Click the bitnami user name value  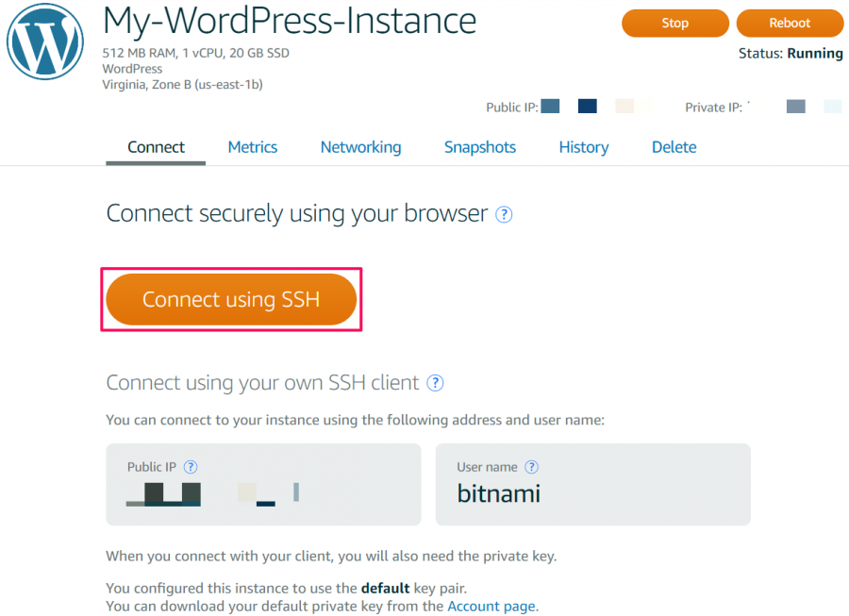pos(499,493)
